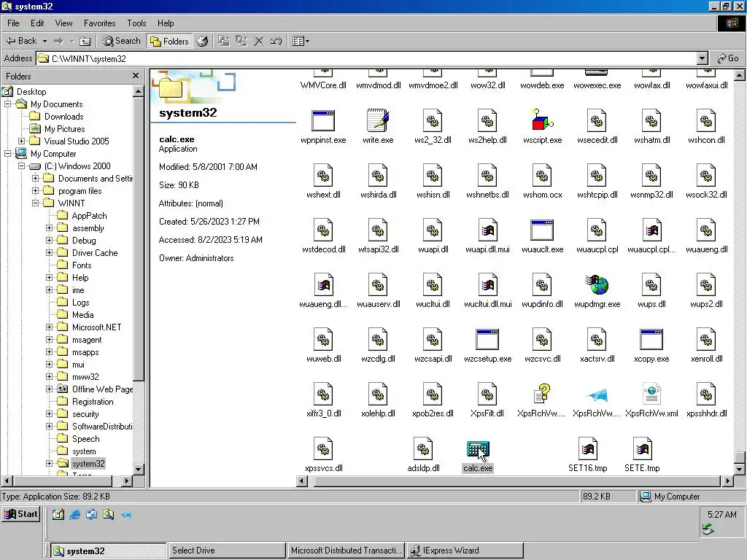747x560 pixels.
Task: Select the SETE.tmp file icon
Action: point(642,449)
